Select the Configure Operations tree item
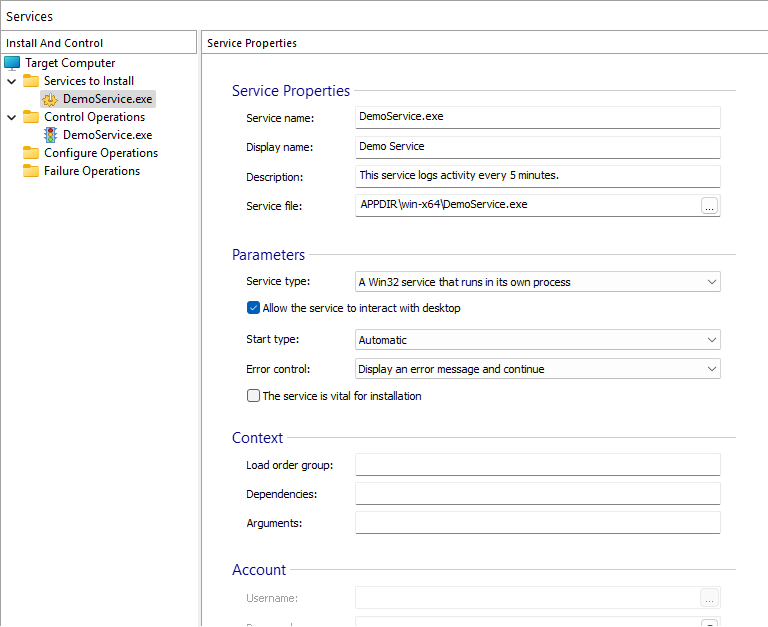 tap(101, 153)
